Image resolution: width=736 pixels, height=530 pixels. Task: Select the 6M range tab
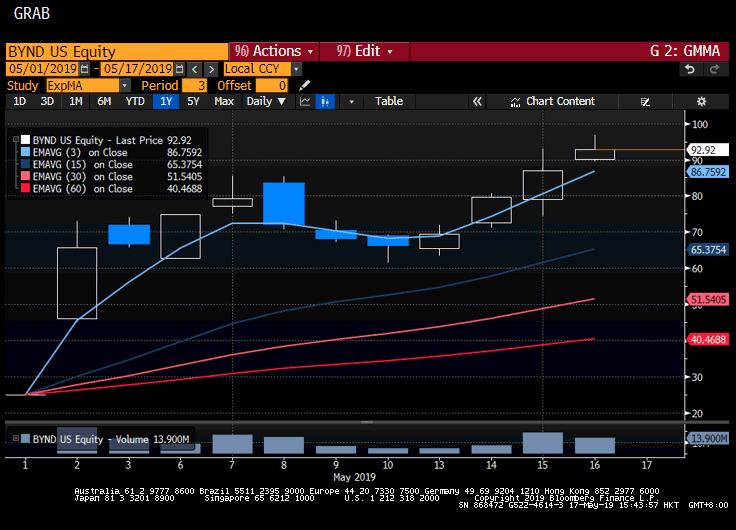(104, 101)
